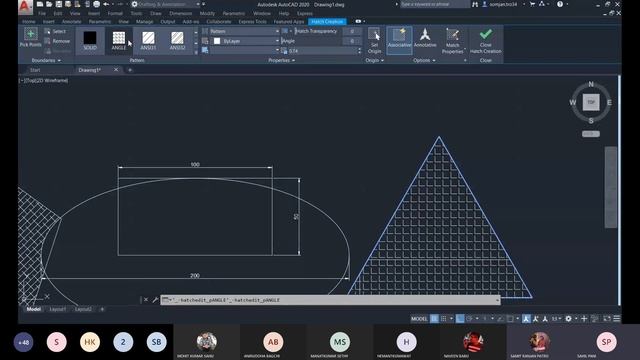Viewport: 640px width, 360px height.
Task: Open the AutoCAD application menu logo
Action: [25, 6]
